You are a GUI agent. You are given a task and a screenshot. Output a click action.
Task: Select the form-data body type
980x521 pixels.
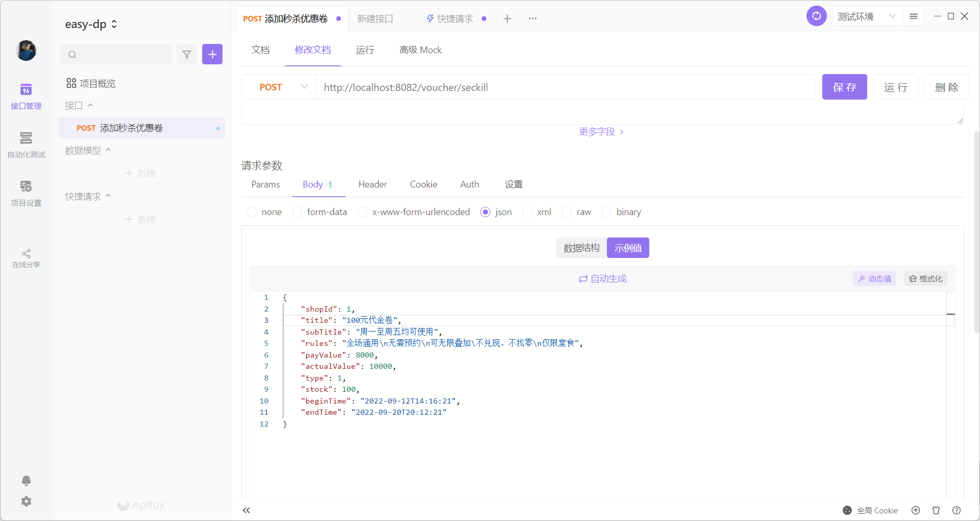297,212
